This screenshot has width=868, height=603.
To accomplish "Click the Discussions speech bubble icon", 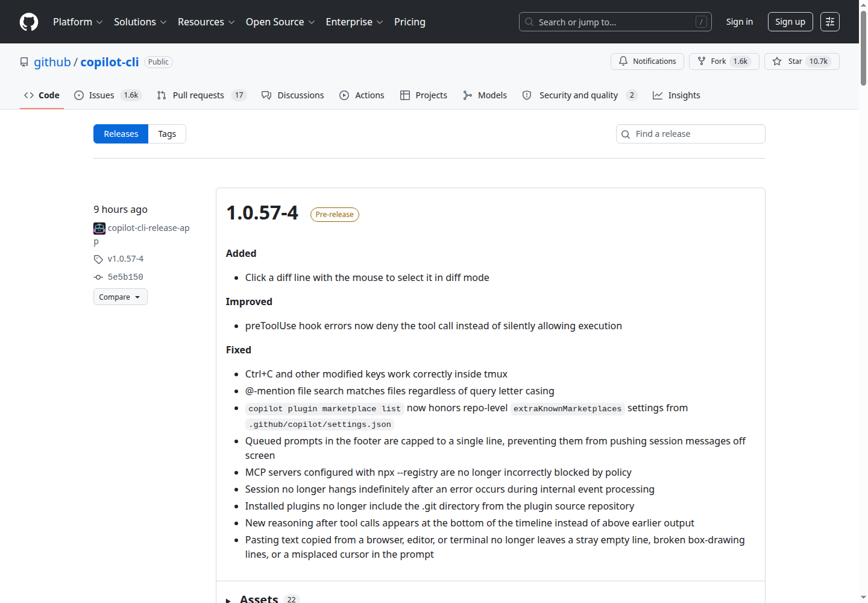I will [x=266, y=95].
